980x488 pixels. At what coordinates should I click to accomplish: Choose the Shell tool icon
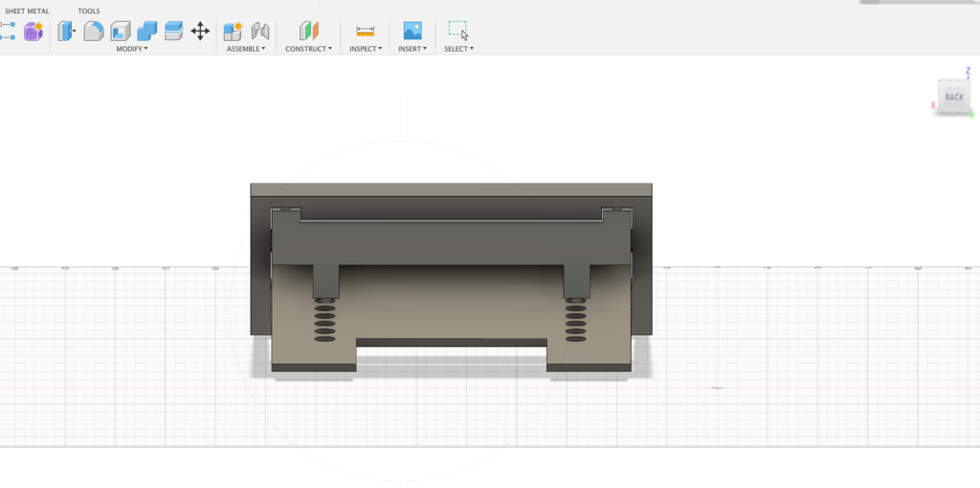[120, 31]
